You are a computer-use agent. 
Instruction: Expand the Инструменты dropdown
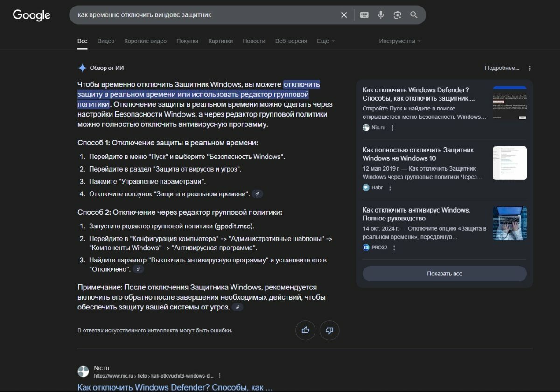coord(399,41)
